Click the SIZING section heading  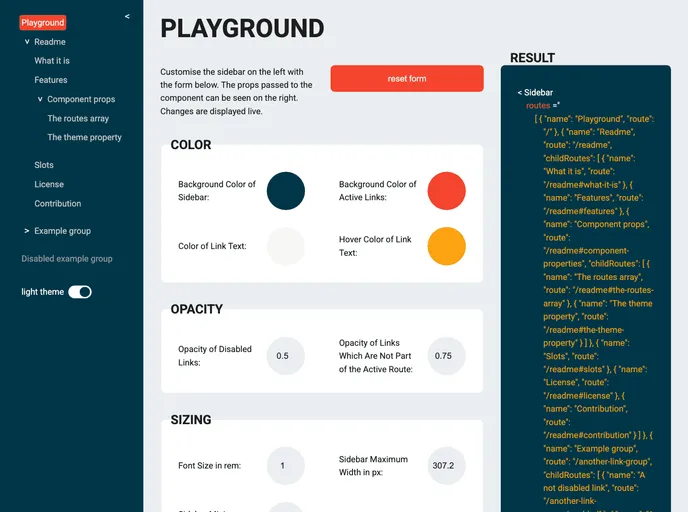coord(191,420)
